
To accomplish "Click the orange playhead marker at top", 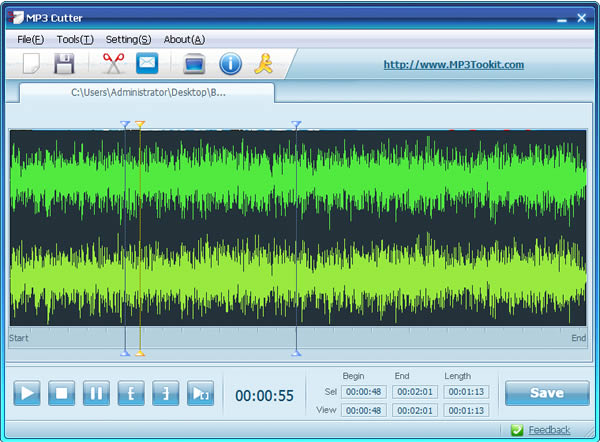I will [140, 124].
